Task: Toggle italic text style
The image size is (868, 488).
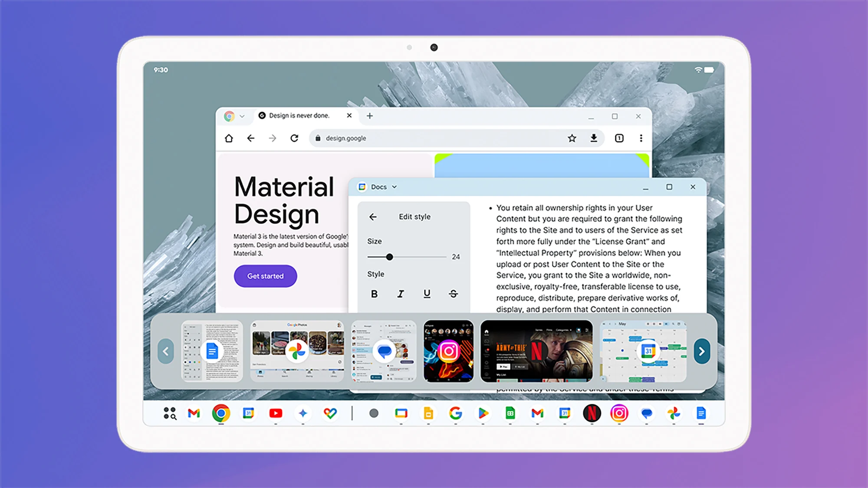Action: tap(401, 294)
